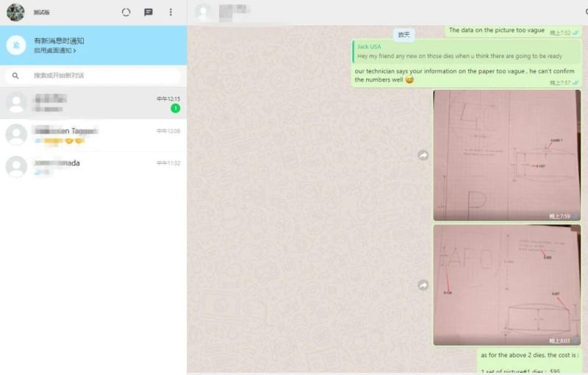This screenshot has width=588, height=375.
Task: Click avatar of the 11:32 chat
Action: (x=16, y=166)
